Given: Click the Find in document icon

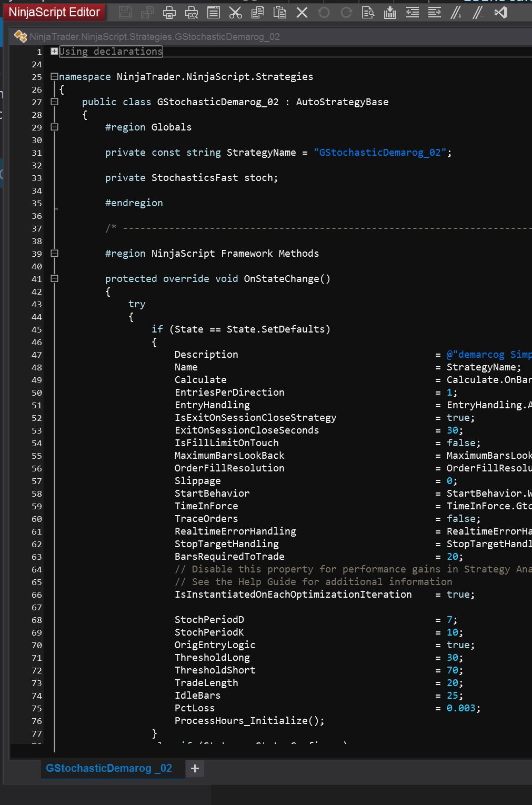Looking at the screenshot, I should click(368, 13).
